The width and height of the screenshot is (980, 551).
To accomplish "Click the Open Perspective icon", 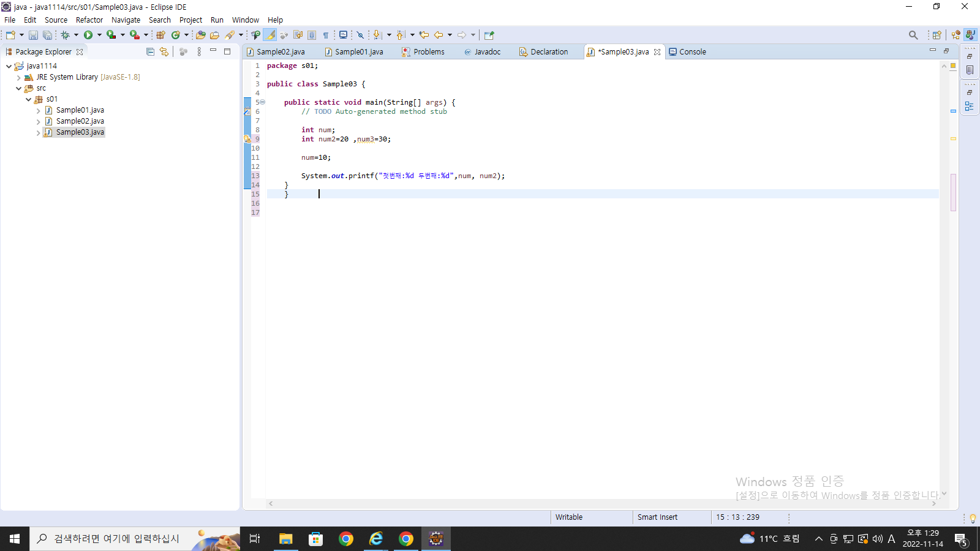I will click(x=937, y=35).
